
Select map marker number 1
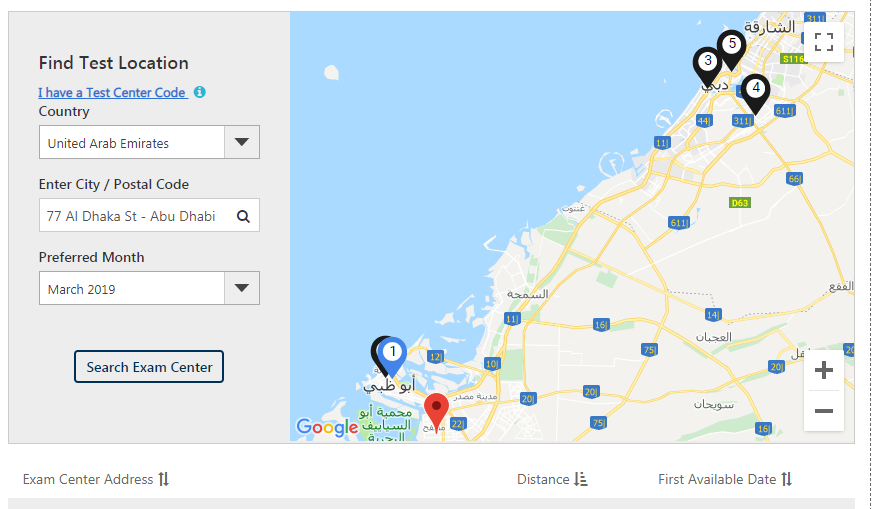point(392,357)
